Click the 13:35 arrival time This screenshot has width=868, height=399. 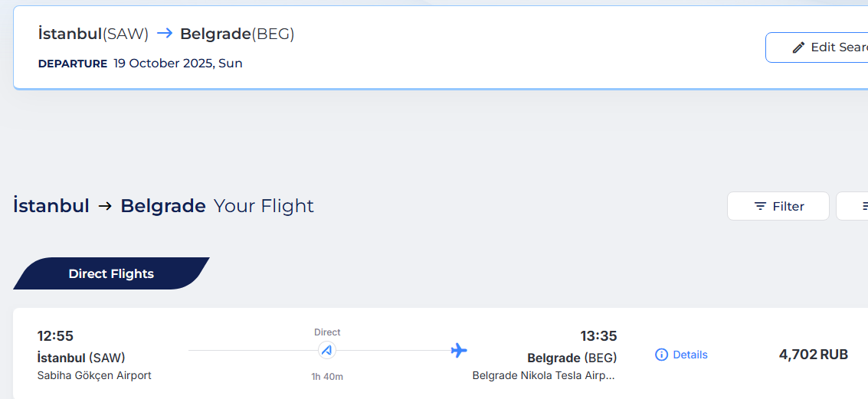click(x=598, y=336)
